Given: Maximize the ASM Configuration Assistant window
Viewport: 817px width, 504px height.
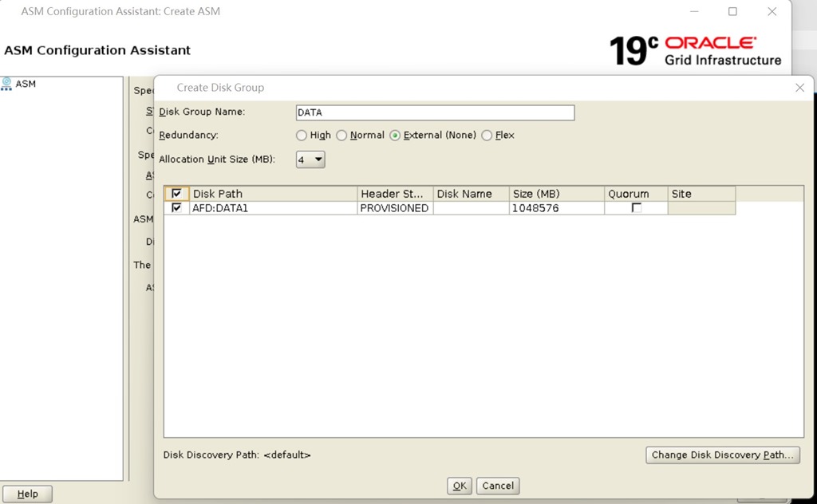Looking at the screenshot, I should pyautogui.click(x=732, y=11).
